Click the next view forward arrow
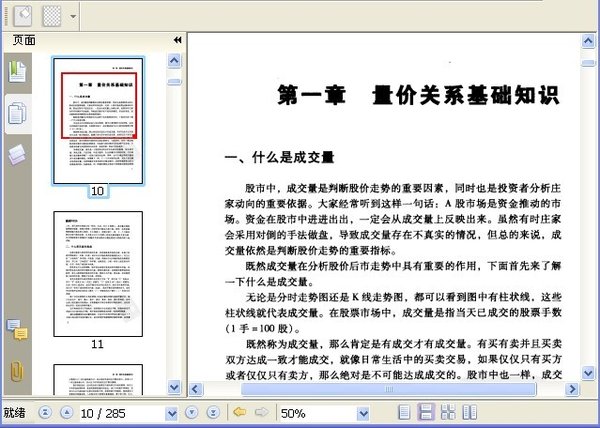Screen dimensions: 600x428 262,412
